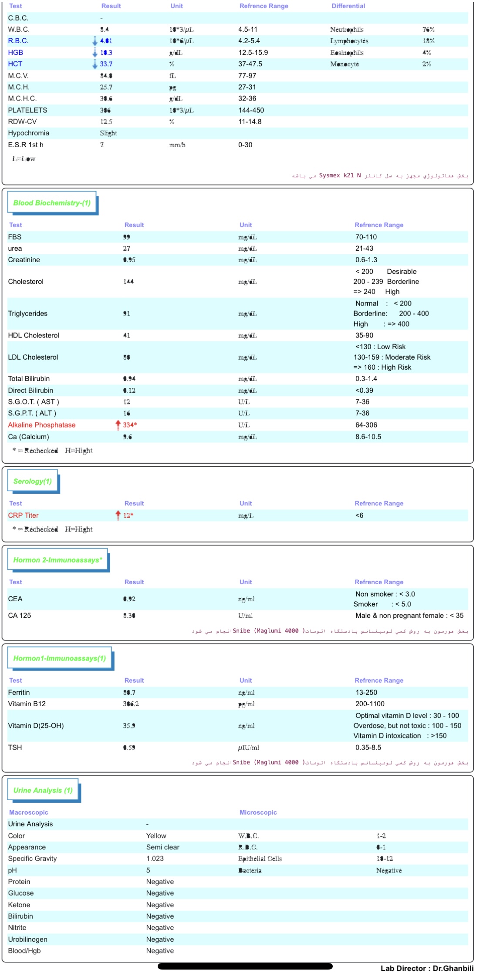The height and width of the screenshot is (980, 490).
Task: Tap the home indicator bar at bottom
Action: tap(245, 966)
